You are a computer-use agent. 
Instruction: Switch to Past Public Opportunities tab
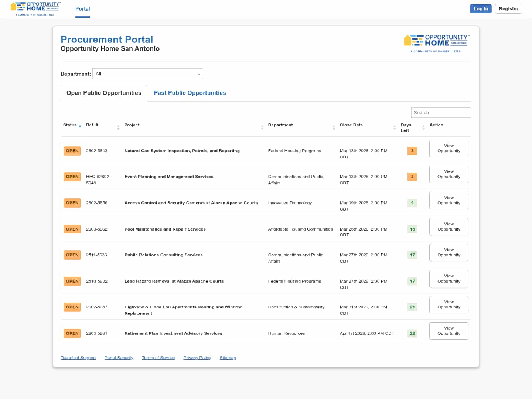coord(190,93)
